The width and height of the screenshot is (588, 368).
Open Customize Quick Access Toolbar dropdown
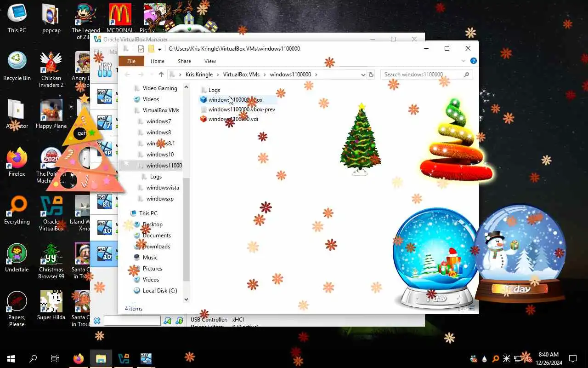pos(159,49)
